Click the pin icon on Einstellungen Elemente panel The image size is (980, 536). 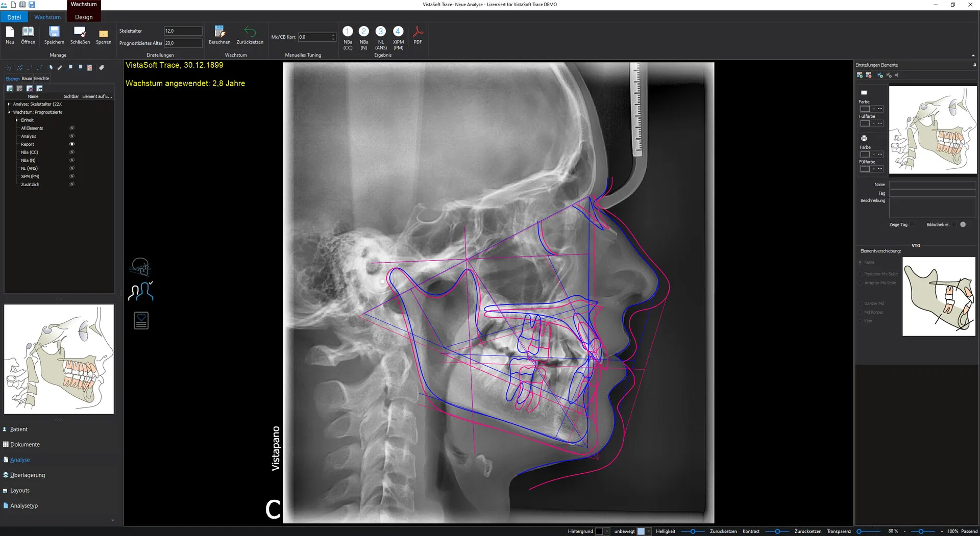[975, 65]
